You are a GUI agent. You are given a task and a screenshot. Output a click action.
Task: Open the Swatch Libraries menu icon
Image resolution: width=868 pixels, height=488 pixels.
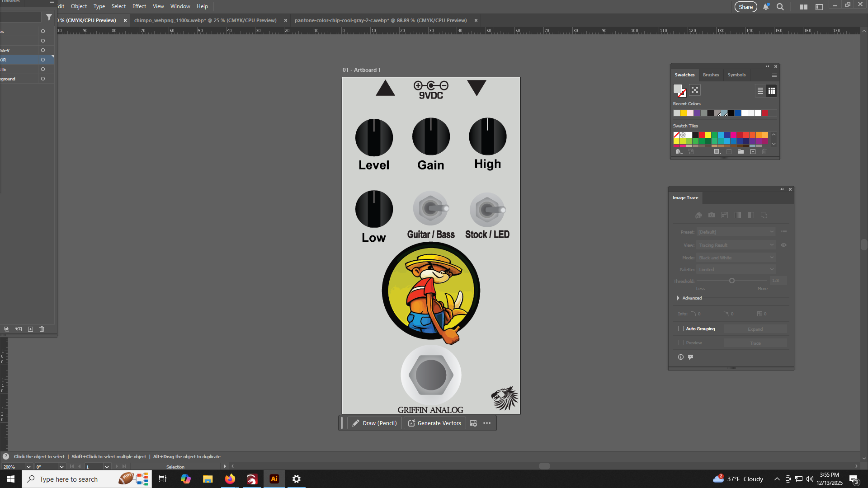pyautogui.click(x=679, y=152)
